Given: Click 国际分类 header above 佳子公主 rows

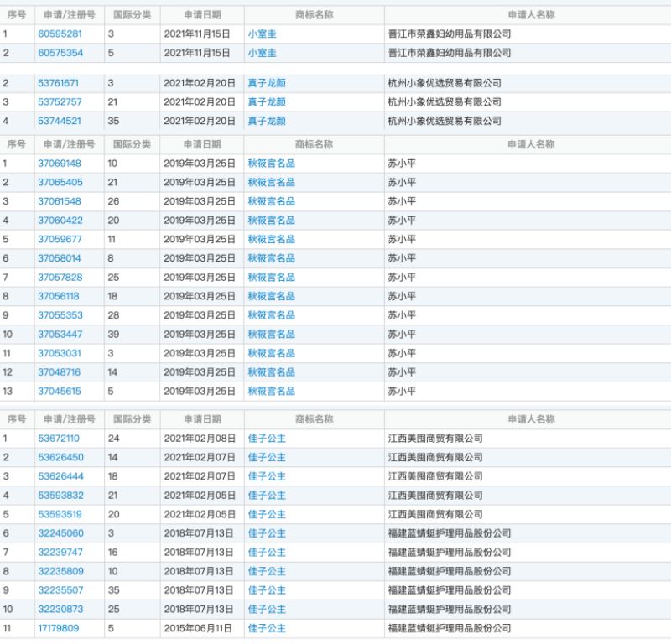Looking at the screenshot, I should [133, 419].
